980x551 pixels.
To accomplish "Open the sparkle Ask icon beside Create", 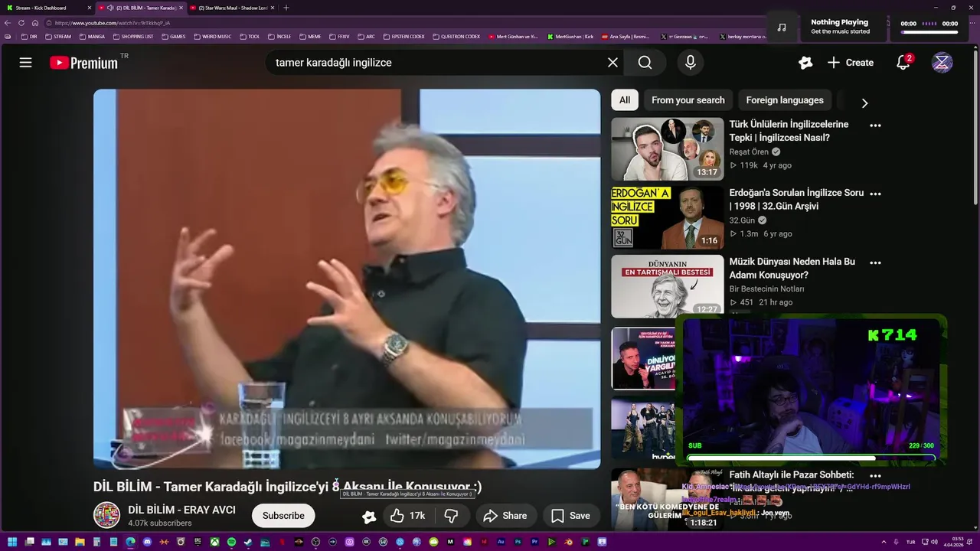I will click(805, 63).
